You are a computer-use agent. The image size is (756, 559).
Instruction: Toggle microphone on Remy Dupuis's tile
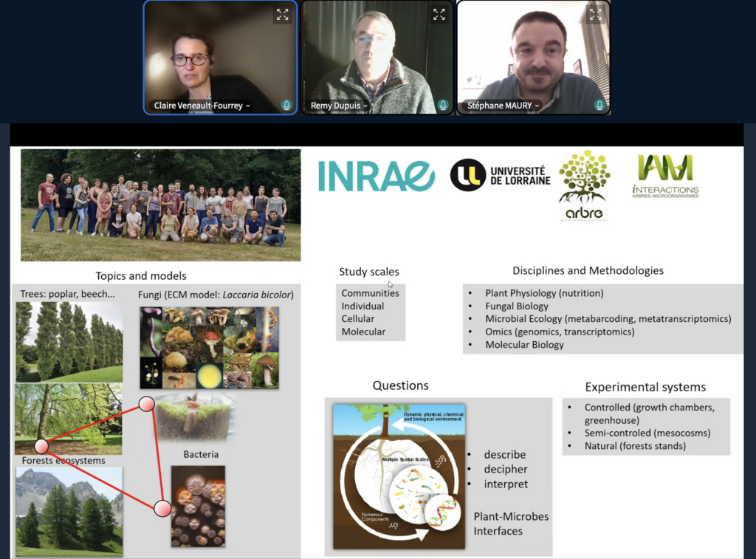point(443,106)
